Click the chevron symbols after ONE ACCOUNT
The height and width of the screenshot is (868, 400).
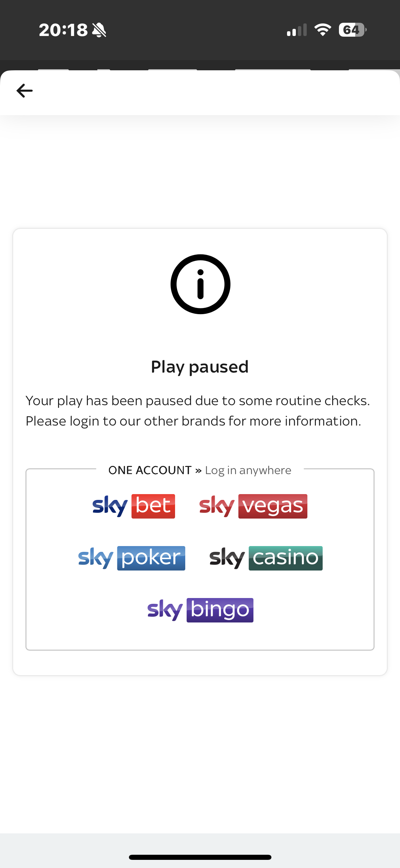198,470
